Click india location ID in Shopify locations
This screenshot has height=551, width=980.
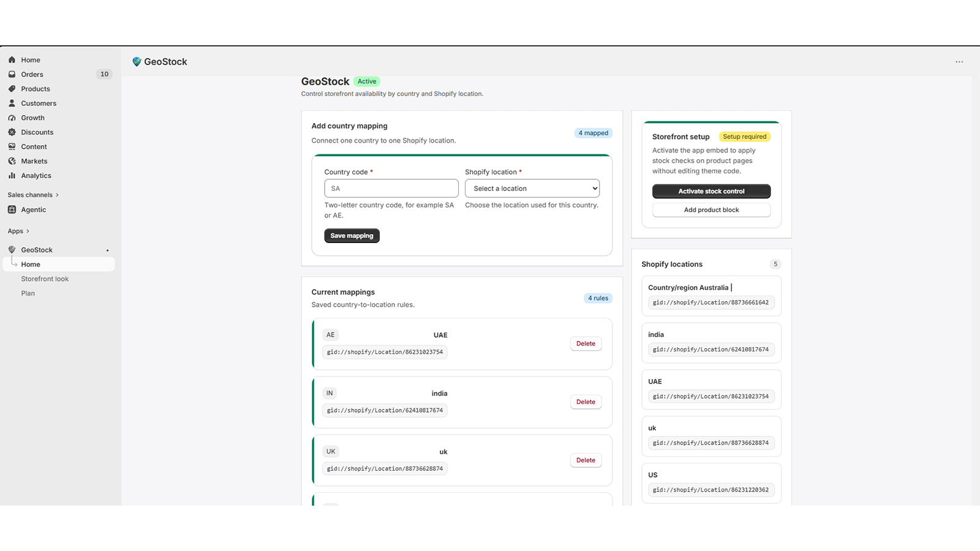710,350
